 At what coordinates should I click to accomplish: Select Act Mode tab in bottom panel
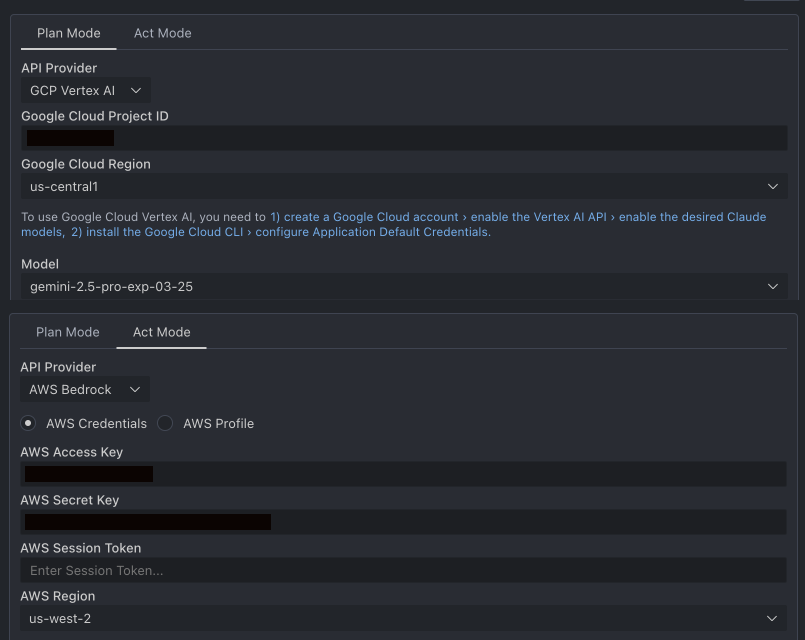pos(162,333)
